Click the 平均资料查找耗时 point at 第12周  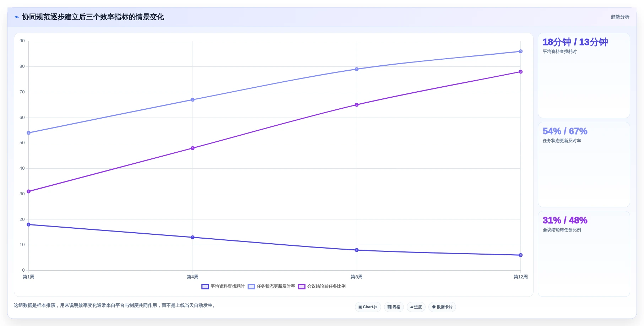521,255
